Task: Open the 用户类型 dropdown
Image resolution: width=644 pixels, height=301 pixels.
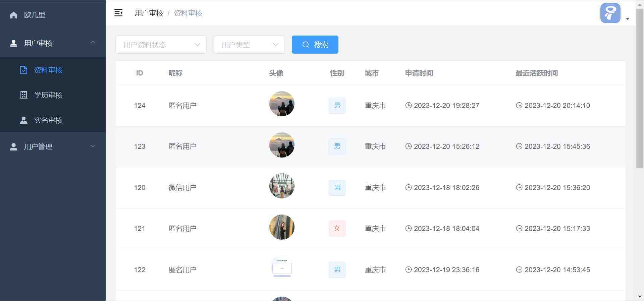Action: [x=249, y=45]
